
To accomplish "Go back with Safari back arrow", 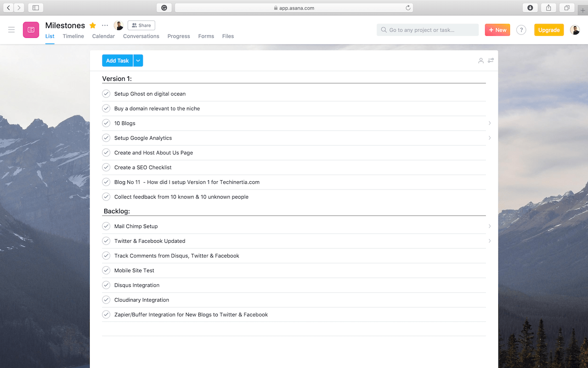I will point(9,8).
